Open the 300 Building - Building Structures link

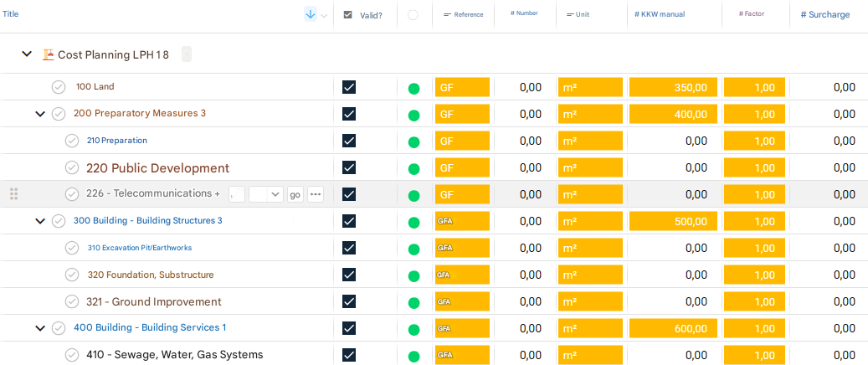(147, 221)
